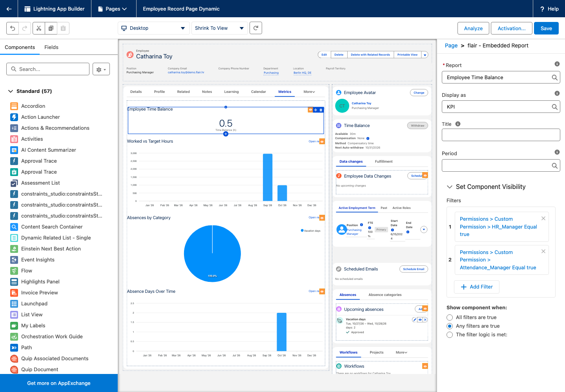Refresh the canvas preview
The width and height of the screenshot is (565, 392).
point(256,28)
